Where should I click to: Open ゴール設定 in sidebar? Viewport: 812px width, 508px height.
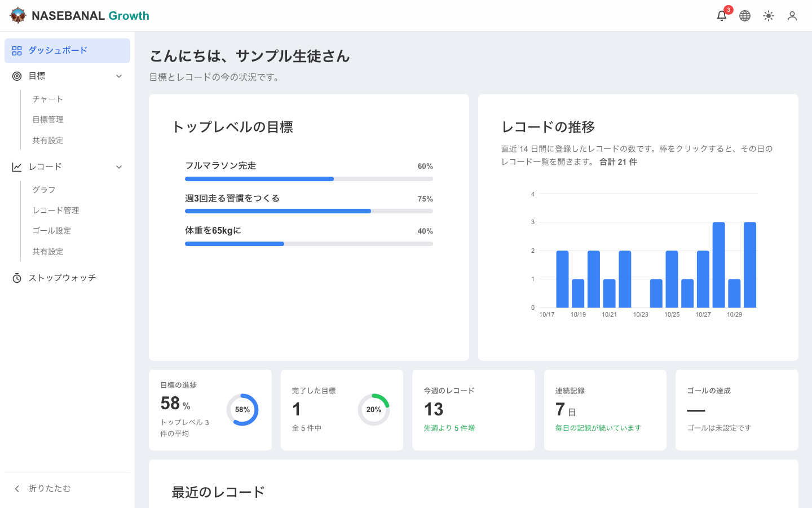52,231
